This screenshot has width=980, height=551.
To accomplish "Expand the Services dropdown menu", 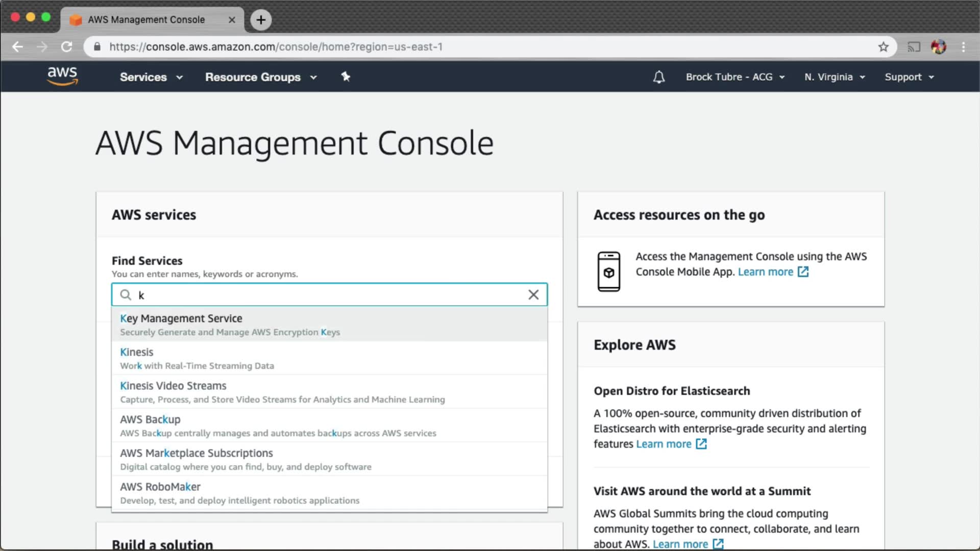I will pyautogui.click(x=151, y=77).
